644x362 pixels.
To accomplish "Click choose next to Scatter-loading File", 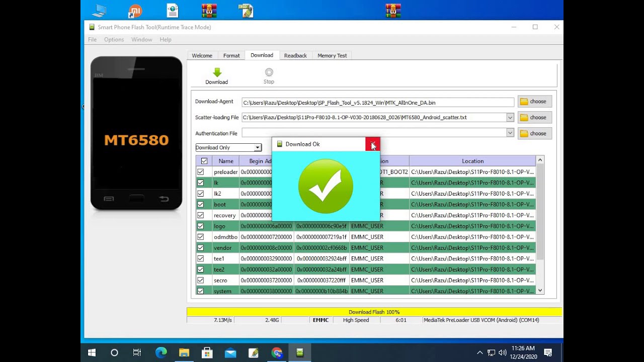I will (534, 117).
